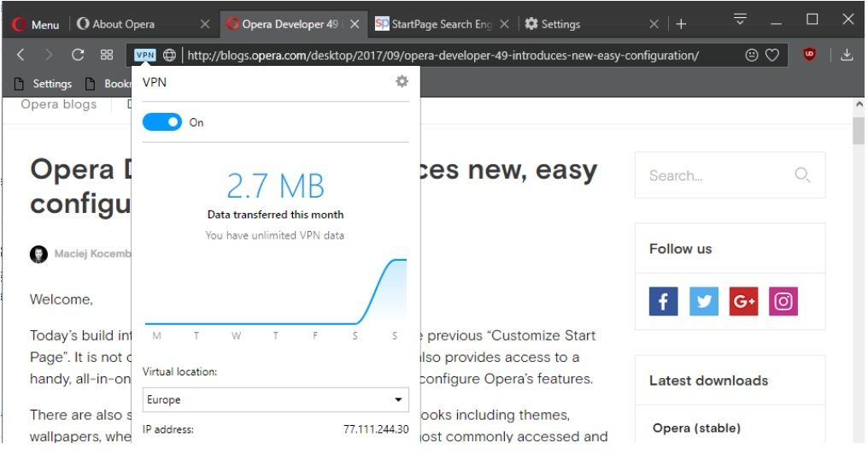
Task: Click the page's vertical scrollbar thumb
Action: (859, 133)
